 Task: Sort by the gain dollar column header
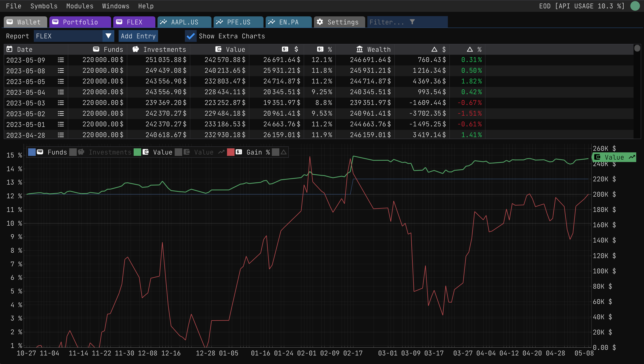pos(277,49)
